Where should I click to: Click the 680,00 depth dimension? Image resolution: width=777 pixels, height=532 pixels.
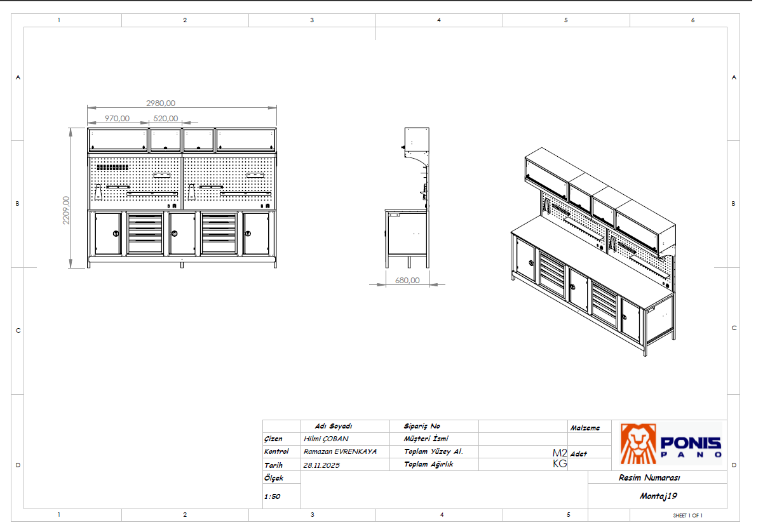coord(407,280)
